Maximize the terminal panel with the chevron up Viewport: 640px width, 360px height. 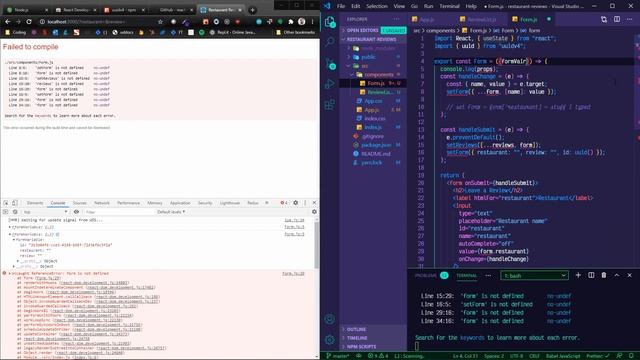(x=617, y=275)
